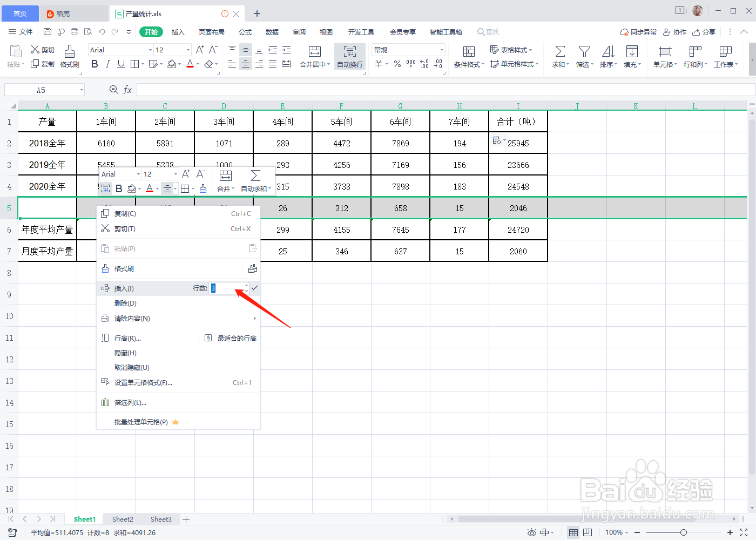The height and width of the screenshot is (540, 756).
Task: Expand the Clear Contents (清除内容) submenu arrow
Action: tap(254, 318)
